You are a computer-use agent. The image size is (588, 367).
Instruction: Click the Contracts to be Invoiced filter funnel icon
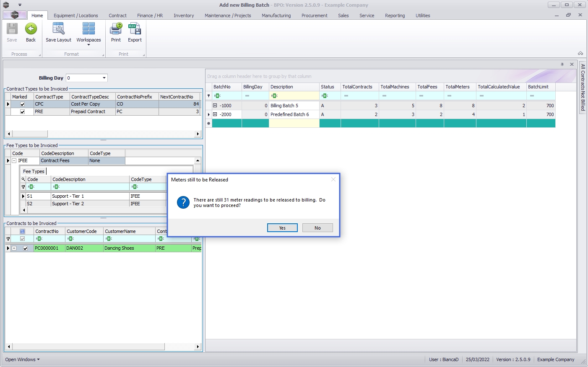pos(8,239)
